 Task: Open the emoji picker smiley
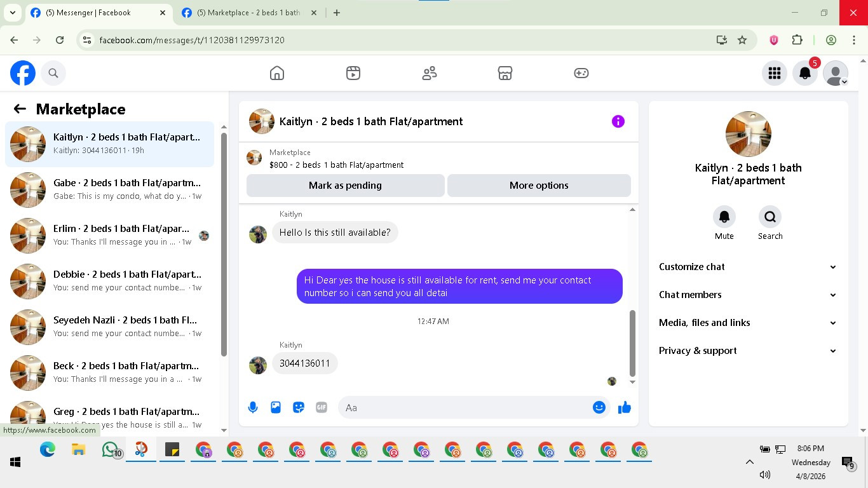(599, 407)
